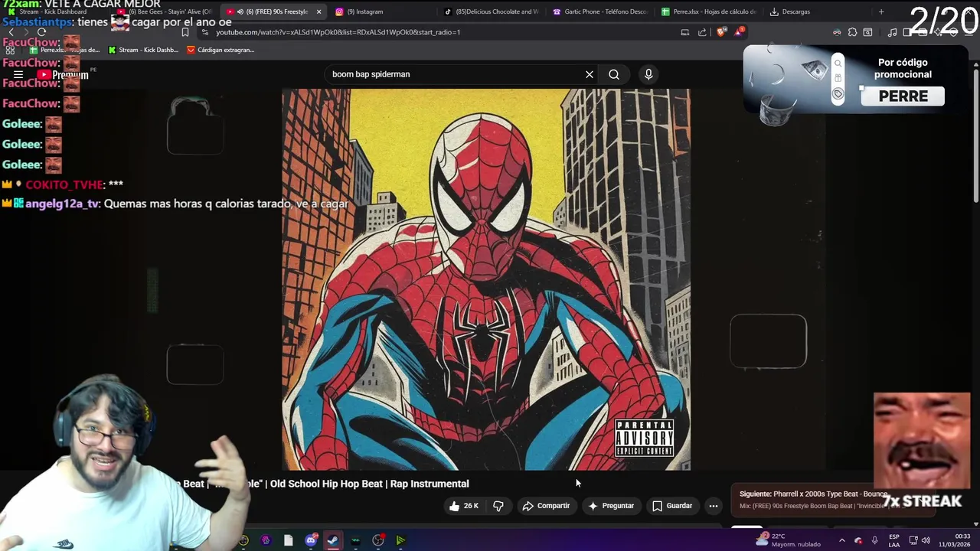The image size is (980, 551).
Task: Open weather widget showing 22°C
Action: point(789,540)
